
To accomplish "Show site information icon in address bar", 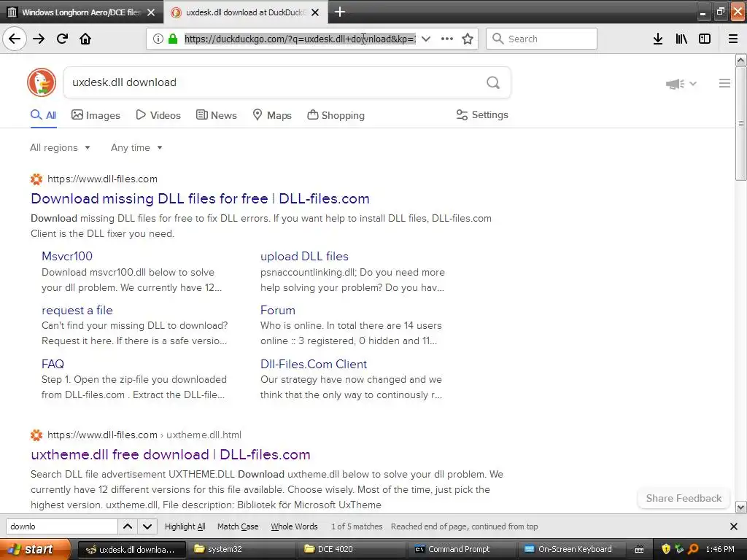I will click(x=158, y=39).
